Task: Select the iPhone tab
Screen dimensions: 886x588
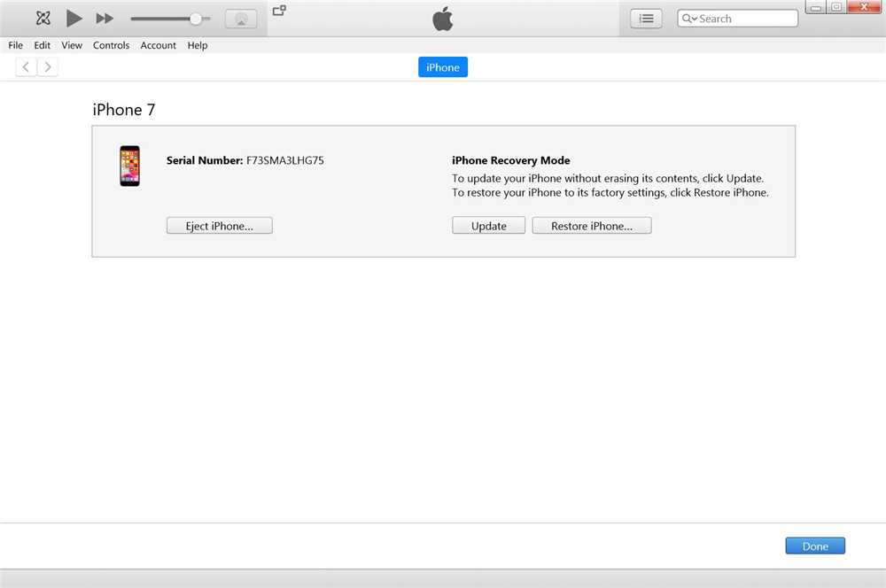Action: (x=443, y=67)
